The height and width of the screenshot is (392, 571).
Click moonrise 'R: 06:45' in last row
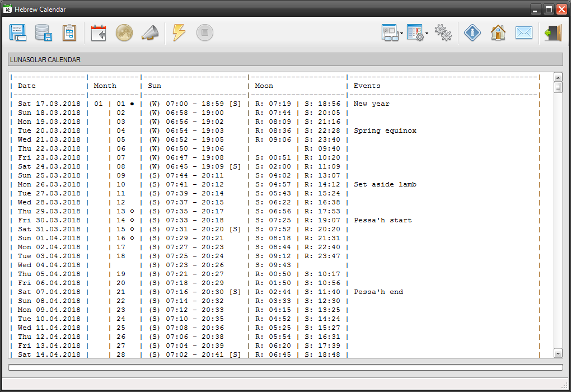pyautogui.click(x=273, y=354)
